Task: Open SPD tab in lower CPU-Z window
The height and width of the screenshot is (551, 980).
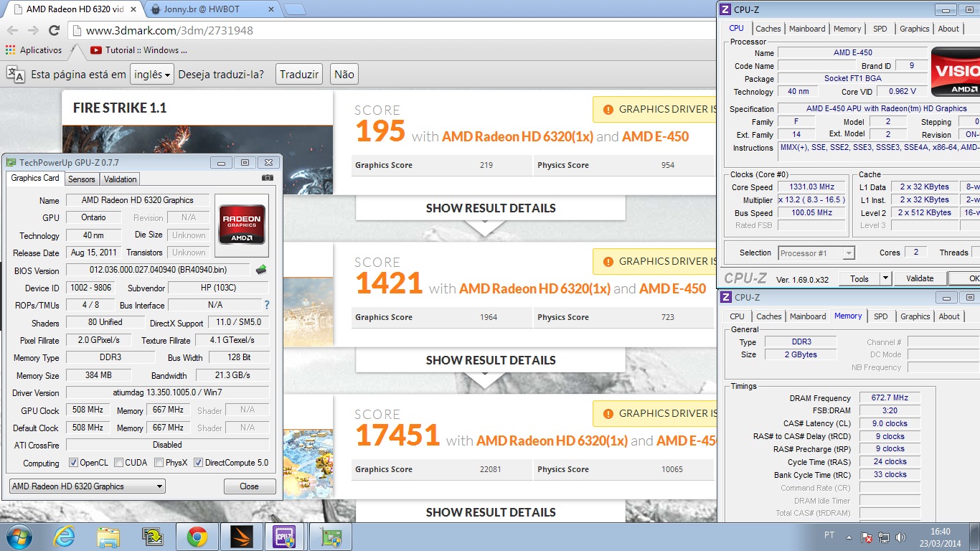Action: pyautogui.click(x=880, y=316)
